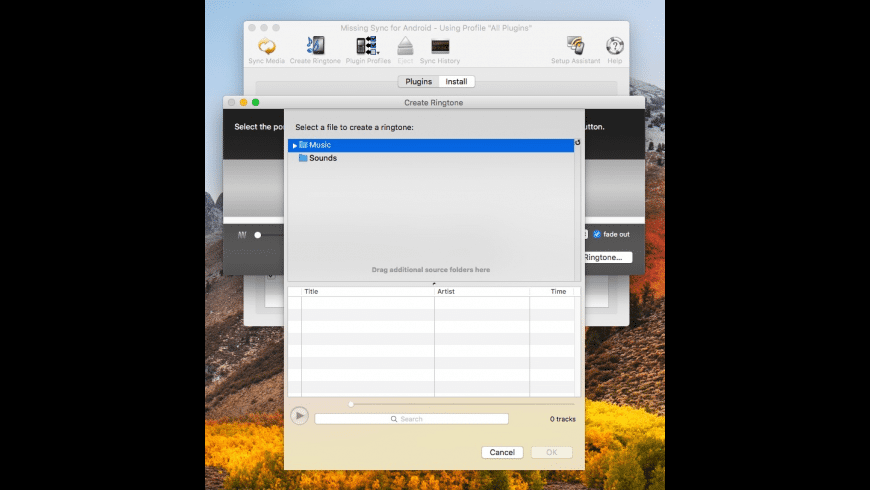Launch the Setup Assistant icon

coord(575,50)
